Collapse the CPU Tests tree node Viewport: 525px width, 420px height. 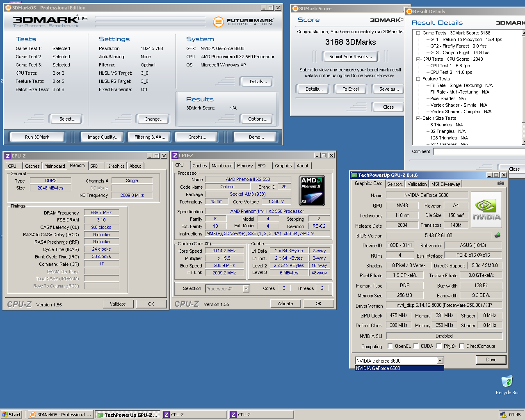[418, 59]
